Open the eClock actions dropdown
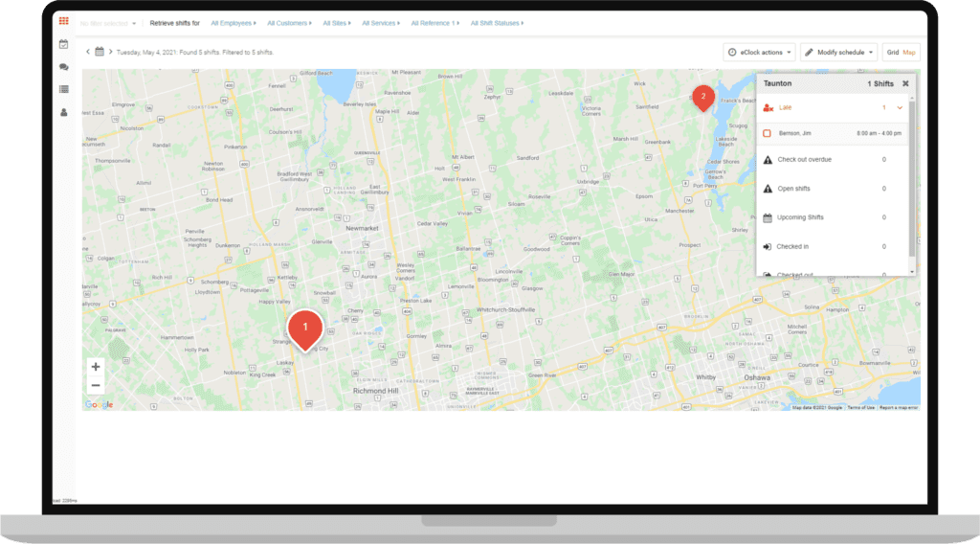 (759, 52)
